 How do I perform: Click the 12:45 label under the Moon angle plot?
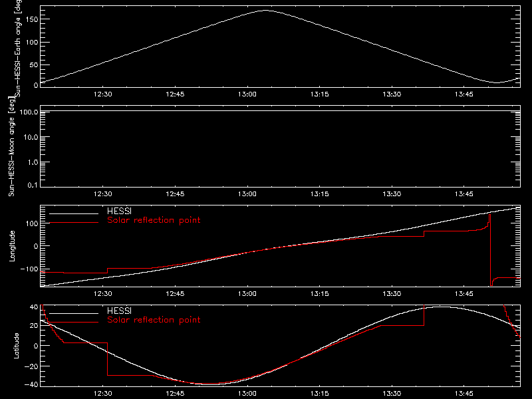[175, 194]
